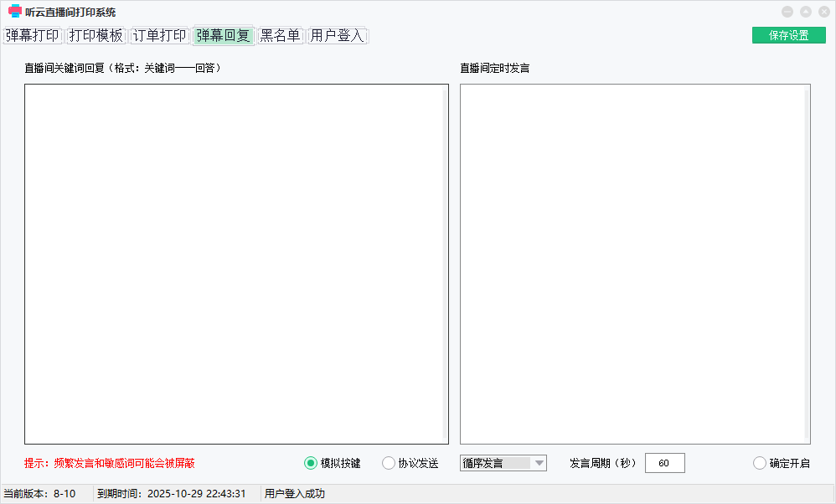Expand the 循序发言 dropdown list

pyautogui.click(x=539, y=463)
